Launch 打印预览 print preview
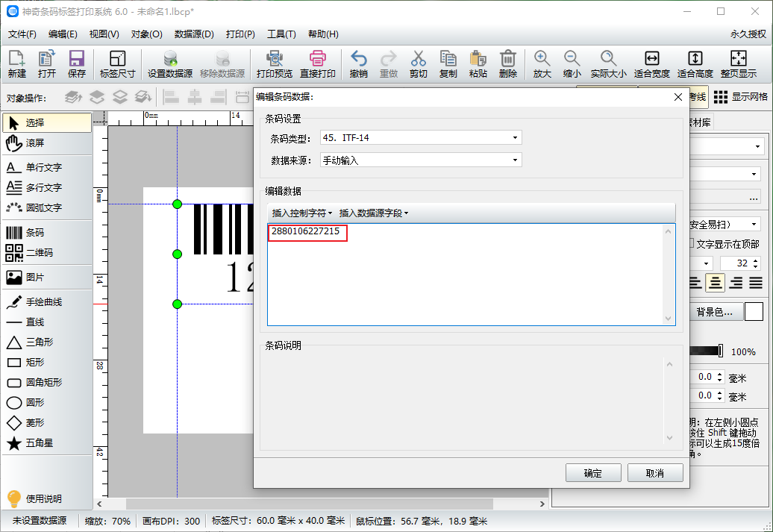773x532 pixels. [274, 64]
